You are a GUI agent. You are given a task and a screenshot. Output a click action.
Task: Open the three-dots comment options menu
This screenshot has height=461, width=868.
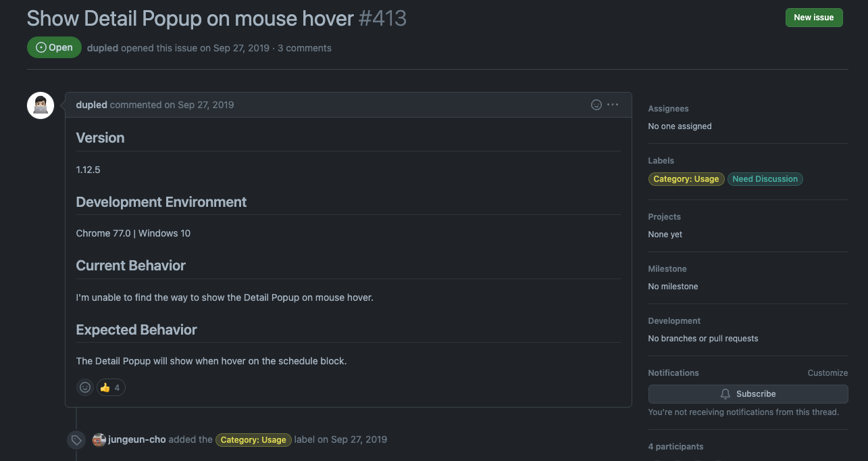(x=613, y=105)
